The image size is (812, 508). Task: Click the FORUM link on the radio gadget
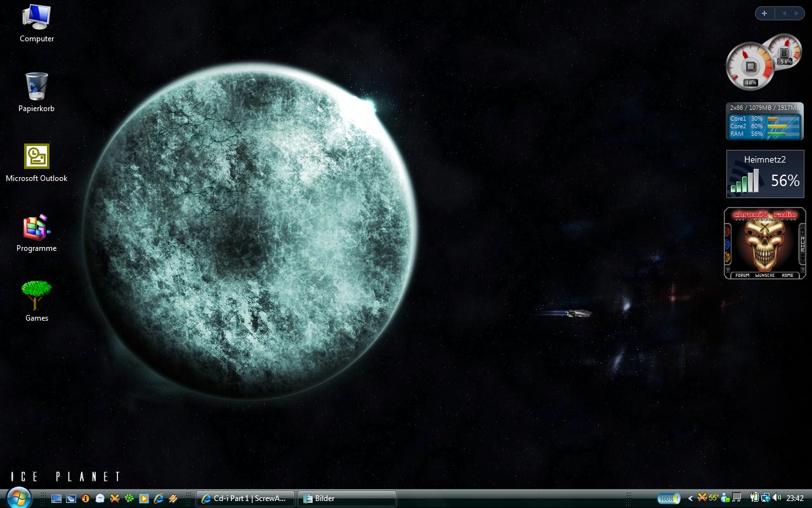click(742, 275)
